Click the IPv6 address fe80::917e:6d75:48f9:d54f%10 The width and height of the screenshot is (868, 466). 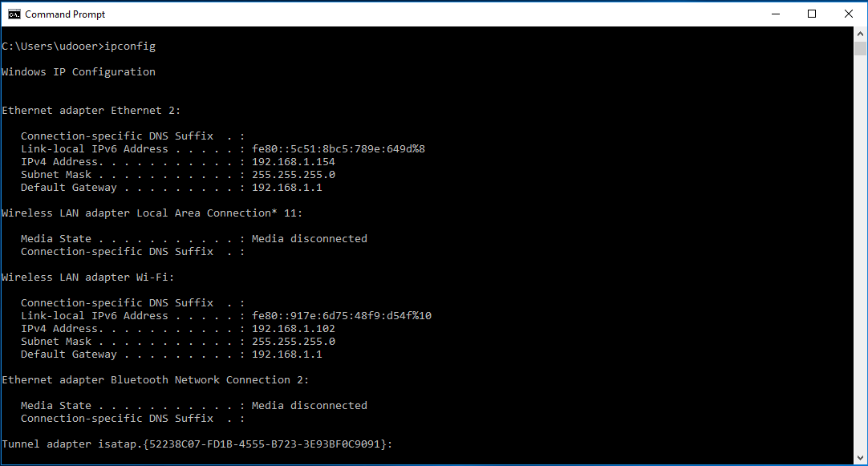pyautogui.click(x=342, y=315)
